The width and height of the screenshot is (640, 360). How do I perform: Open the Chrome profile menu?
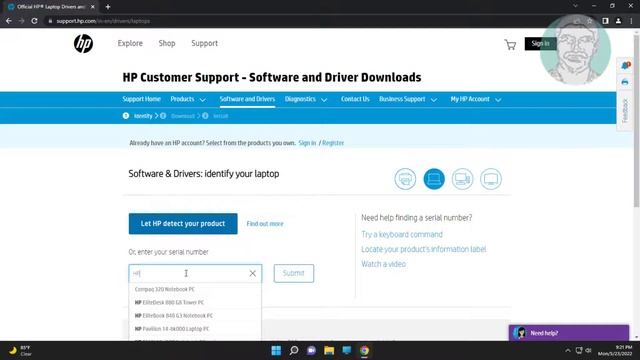click(618, 21)
